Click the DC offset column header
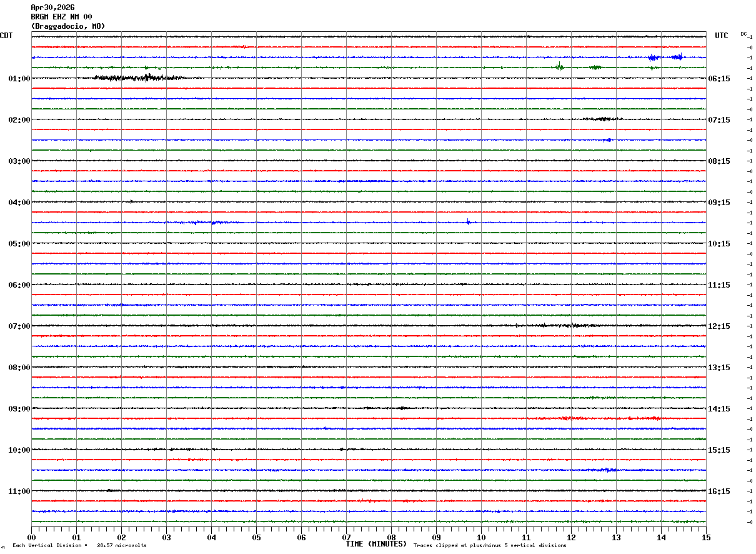Viewport: 756px width, 554px height. tap(744, 34)
